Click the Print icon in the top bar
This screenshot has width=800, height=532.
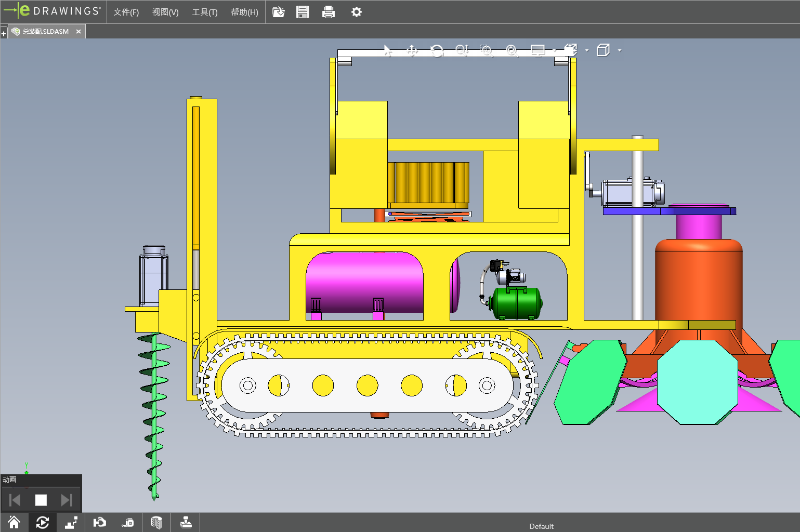(329, 12)
